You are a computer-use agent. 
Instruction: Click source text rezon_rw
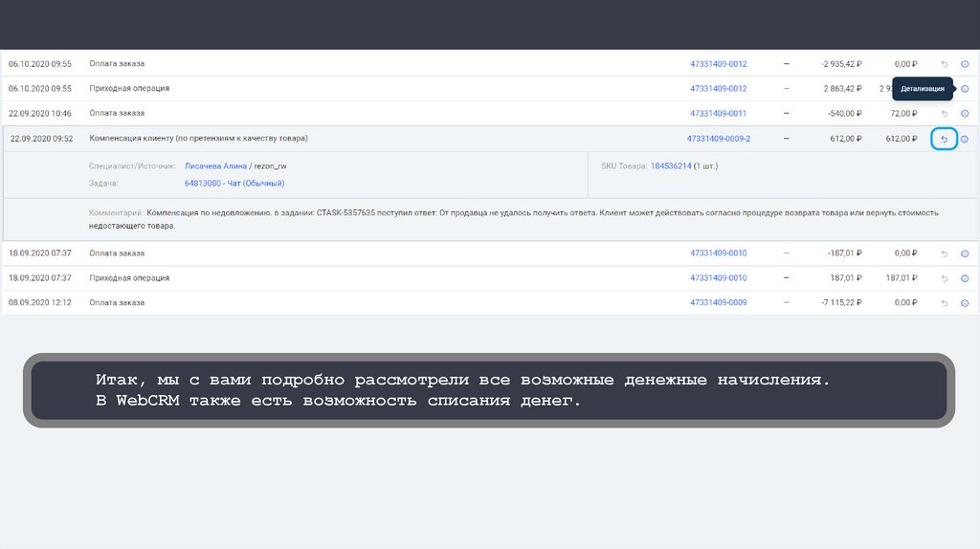270,166
